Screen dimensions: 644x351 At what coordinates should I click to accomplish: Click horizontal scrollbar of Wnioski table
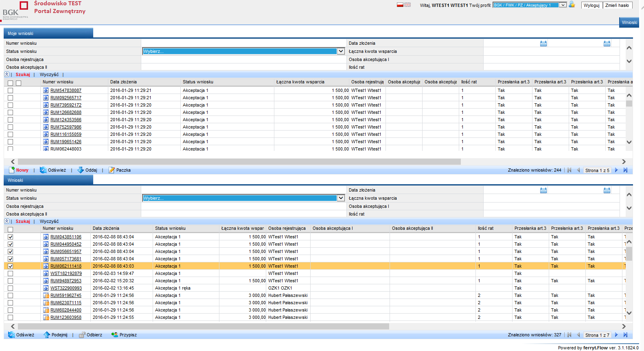204,326
